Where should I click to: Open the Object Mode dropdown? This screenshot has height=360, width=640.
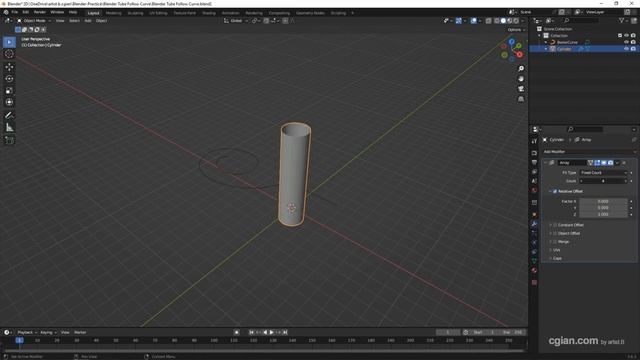point(34,20)
